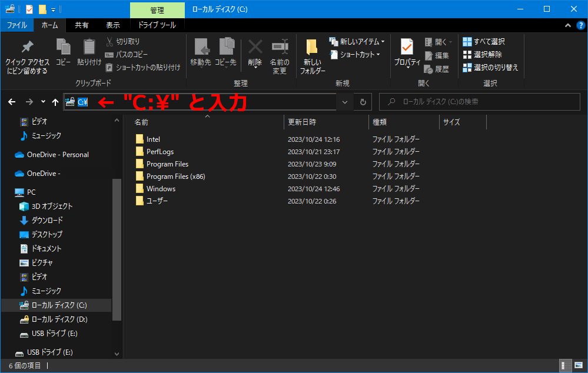Open the ショートカット dropdown in ribbon
Viewport: 588px width, 373px height.
point(355,55)
